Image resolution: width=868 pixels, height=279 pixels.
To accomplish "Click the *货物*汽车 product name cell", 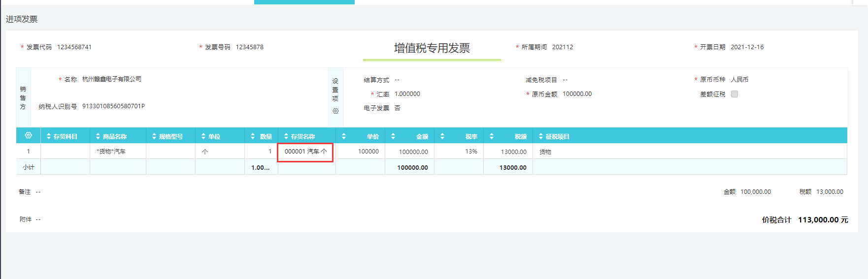I will (111, 152).
